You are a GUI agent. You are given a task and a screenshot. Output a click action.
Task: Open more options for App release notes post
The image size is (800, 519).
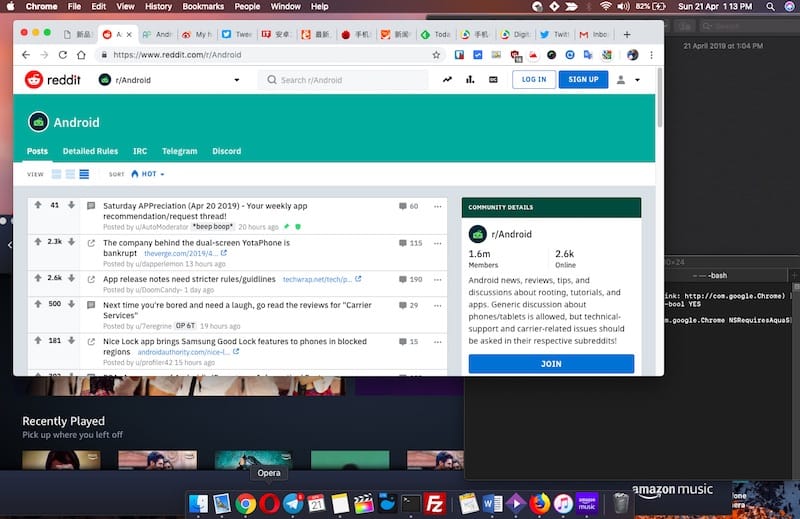coord(438,280)
